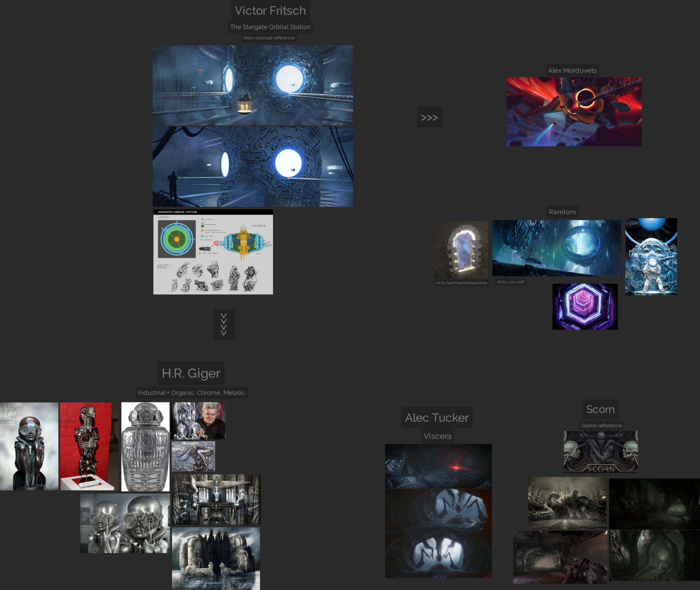This screenshot has width=700, height=590.
Task: Select the small metallic relief artwork
Action: 193,456
